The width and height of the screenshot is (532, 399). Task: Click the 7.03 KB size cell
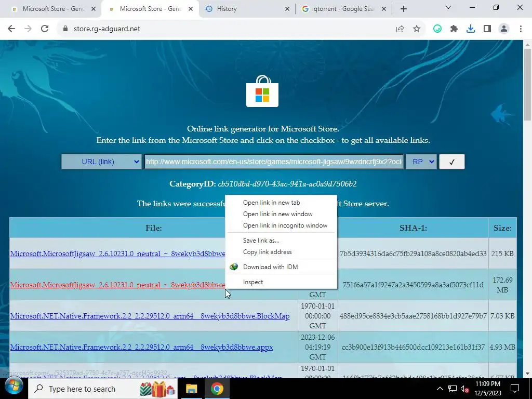(x=502, y=316)
